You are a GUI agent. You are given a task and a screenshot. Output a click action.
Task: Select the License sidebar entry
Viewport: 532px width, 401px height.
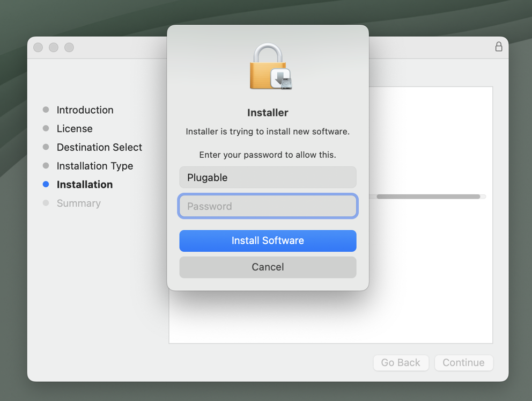(75, 128)
